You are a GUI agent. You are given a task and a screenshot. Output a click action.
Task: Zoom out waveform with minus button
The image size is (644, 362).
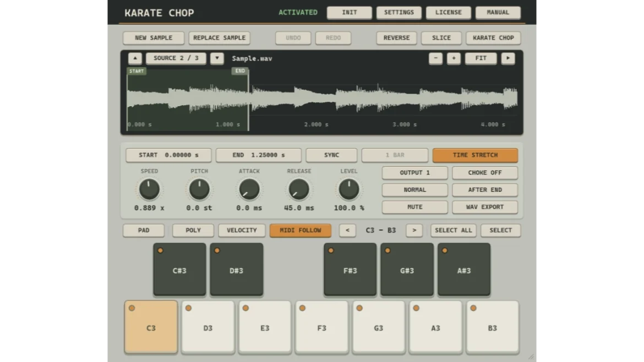(x=435, y=58)
